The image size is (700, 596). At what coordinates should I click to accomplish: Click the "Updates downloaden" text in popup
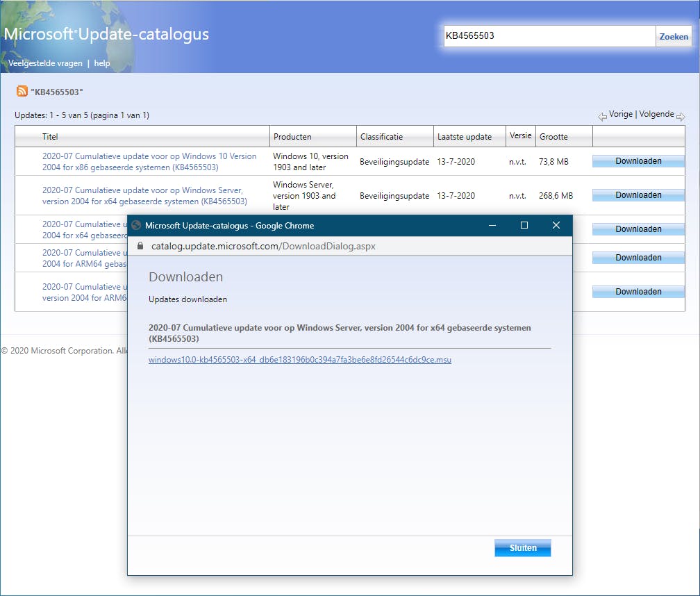(187, 299)
